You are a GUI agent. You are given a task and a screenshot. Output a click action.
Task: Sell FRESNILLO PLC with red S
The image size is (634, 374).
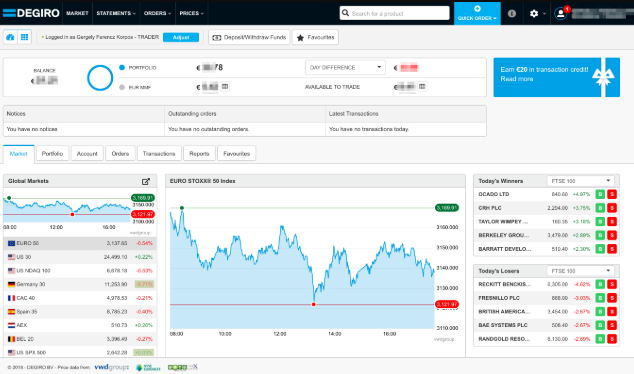point(612,298)
